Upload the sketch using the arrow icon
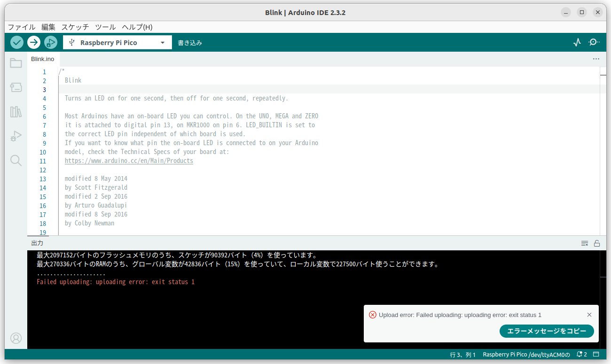 33,42
